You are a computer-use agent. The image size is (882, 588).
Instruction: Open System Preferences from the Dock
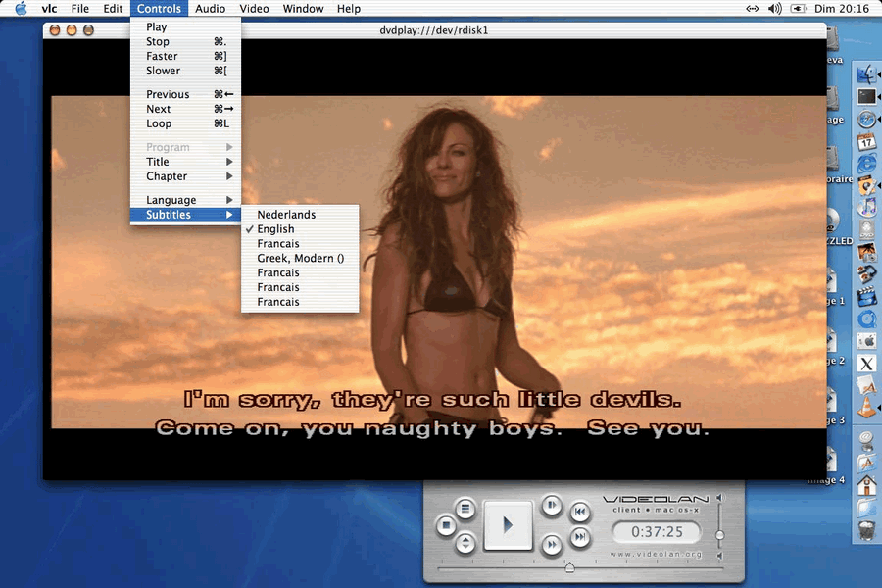pos(867,341)
